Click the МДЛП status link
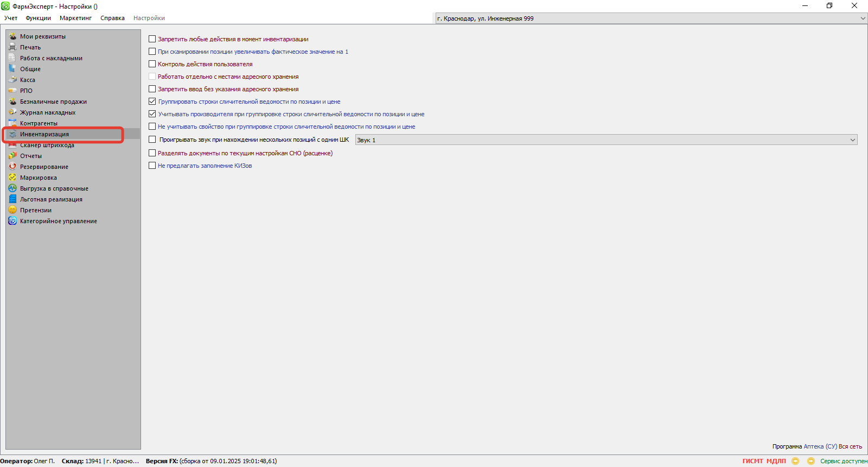 pyautogui.click(x=776, y=461)
